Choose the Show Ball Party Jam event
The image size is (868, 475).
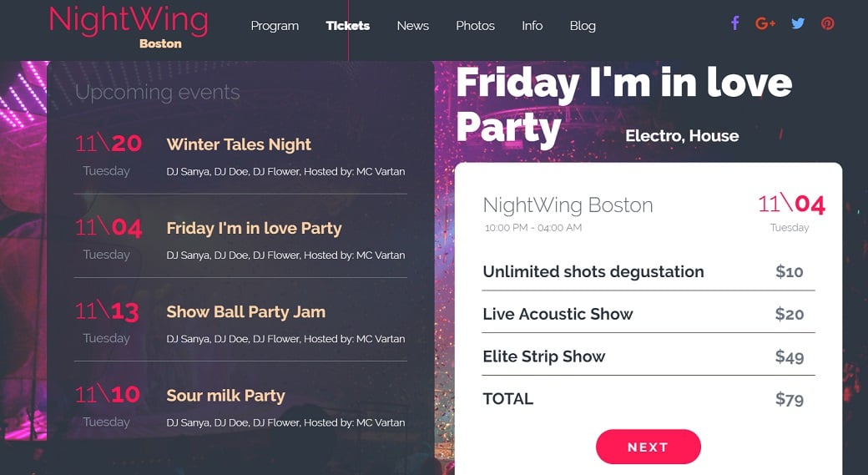[245, 312]
